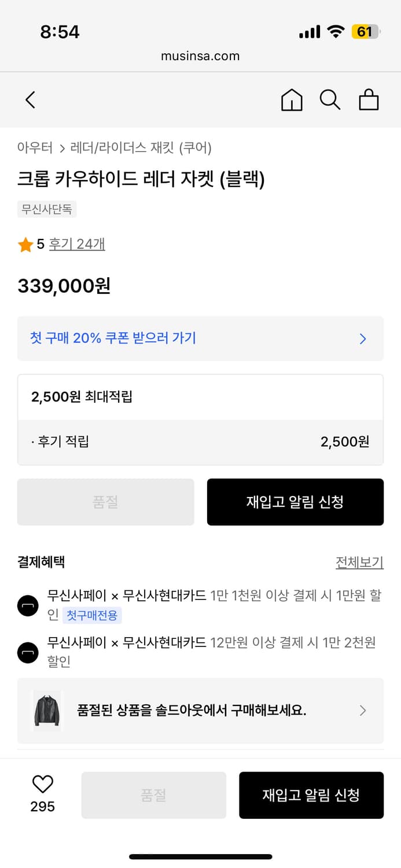Expand the first purchase 20% coupon banner chevron

point(363,339)
